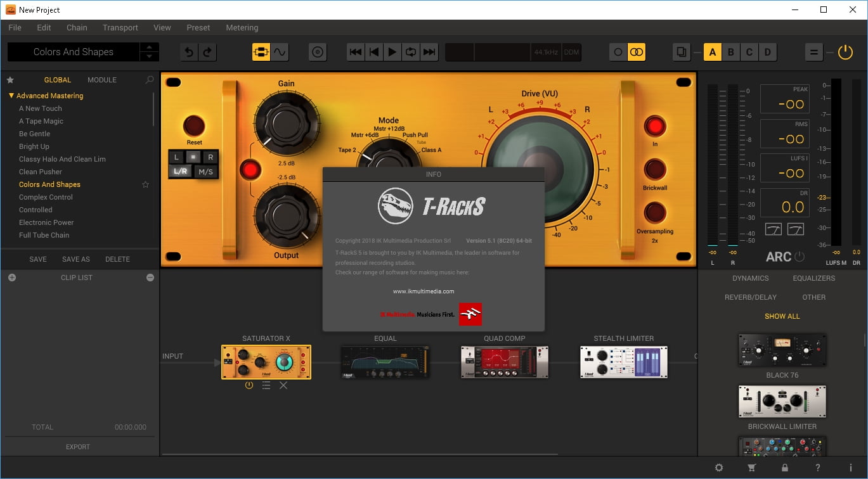
Task: Select the Quad Comp module thumbnail
Action: pyautogui.click(x=505, y=362)
